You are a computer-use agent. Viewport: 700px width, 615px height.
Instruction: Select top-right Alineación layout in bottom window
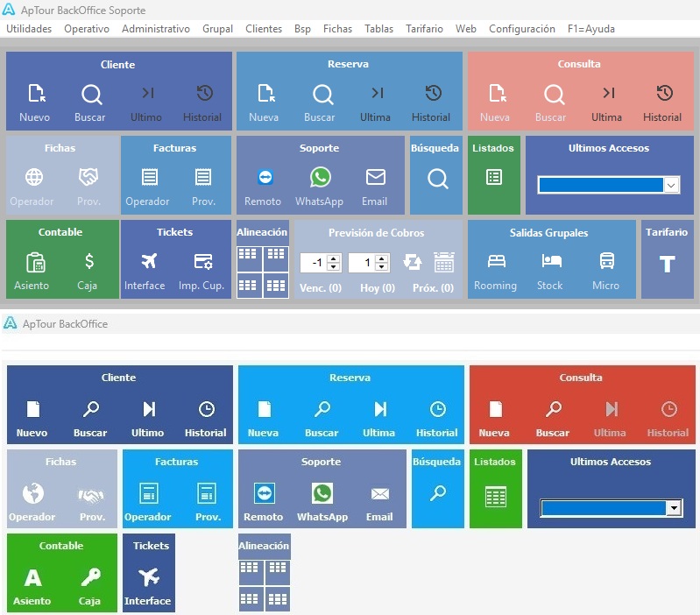coord(278,572)
